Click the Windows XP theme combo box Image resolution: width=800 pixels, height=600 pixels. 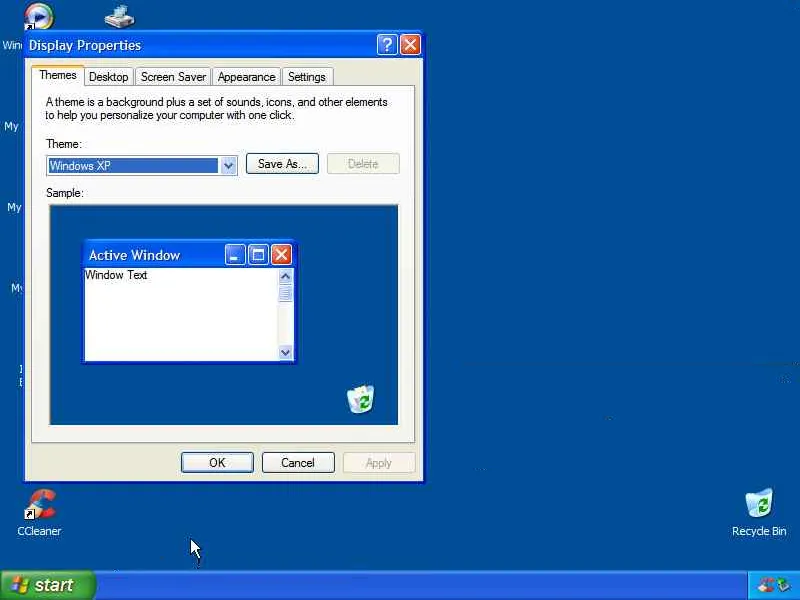(x=142, y=166)
